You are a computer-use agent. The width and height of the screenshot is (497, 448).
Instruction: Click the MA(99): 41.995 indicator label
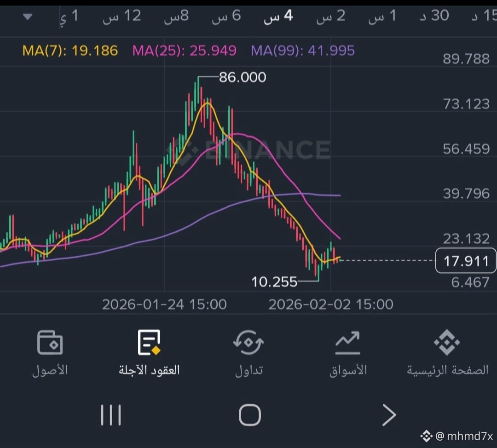tap(303, 51)
